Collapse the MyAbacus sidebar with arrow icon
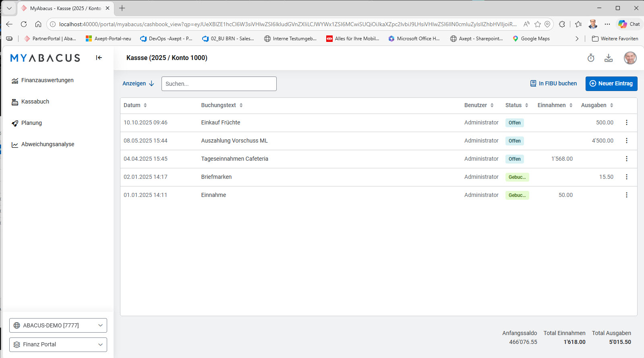 (x=99, y=58)
